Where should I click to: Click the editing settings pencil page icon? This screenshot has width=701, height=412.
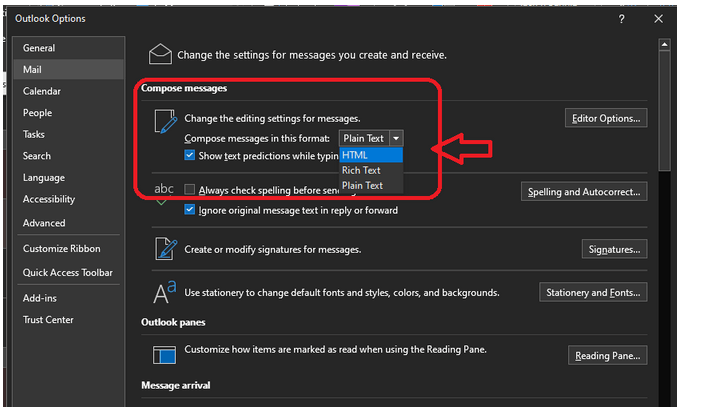click(165, 121)
